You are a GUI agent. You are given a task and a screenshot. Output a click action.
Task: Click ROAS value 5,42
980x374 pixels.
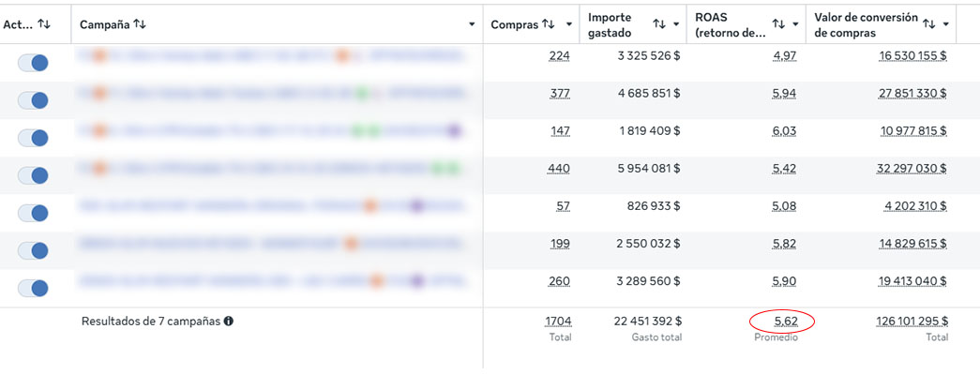784,169
